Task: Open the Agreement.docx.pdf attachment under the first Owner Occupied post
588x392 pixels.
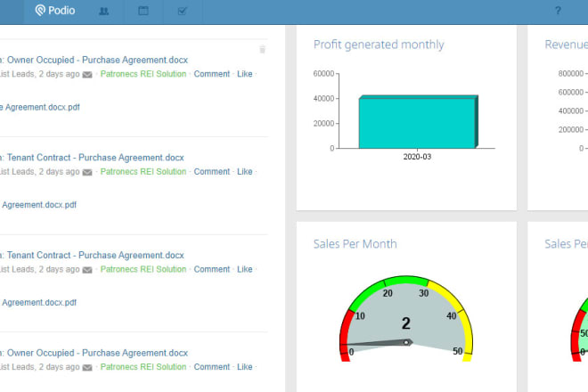Action: tap(40, 107)
